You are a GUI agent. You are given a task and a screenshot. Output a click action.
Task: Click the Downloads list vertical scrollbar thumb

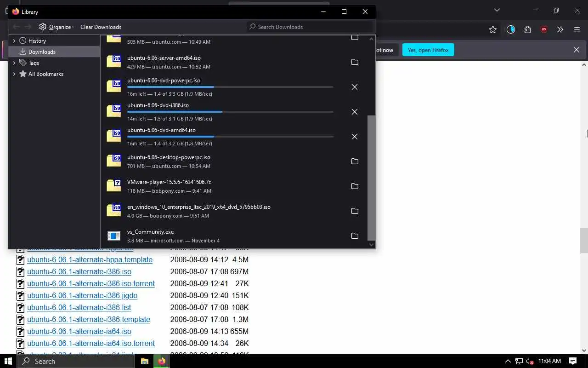pyautogui.click(x=372, y=177)
